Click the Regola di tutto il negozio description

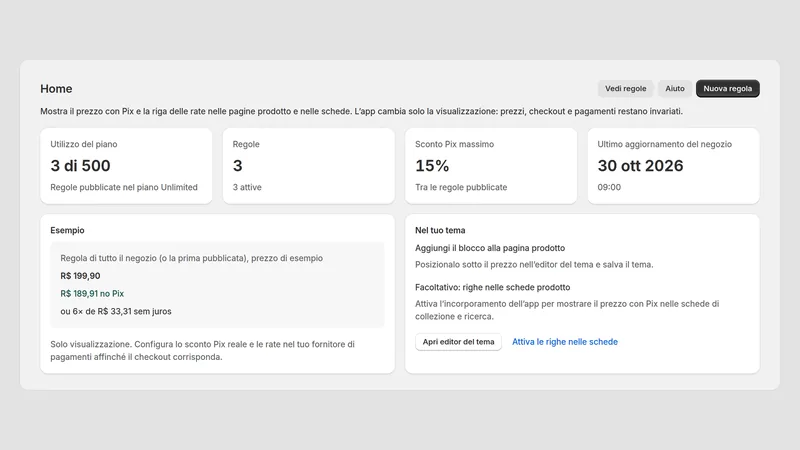tap(191, 258)
